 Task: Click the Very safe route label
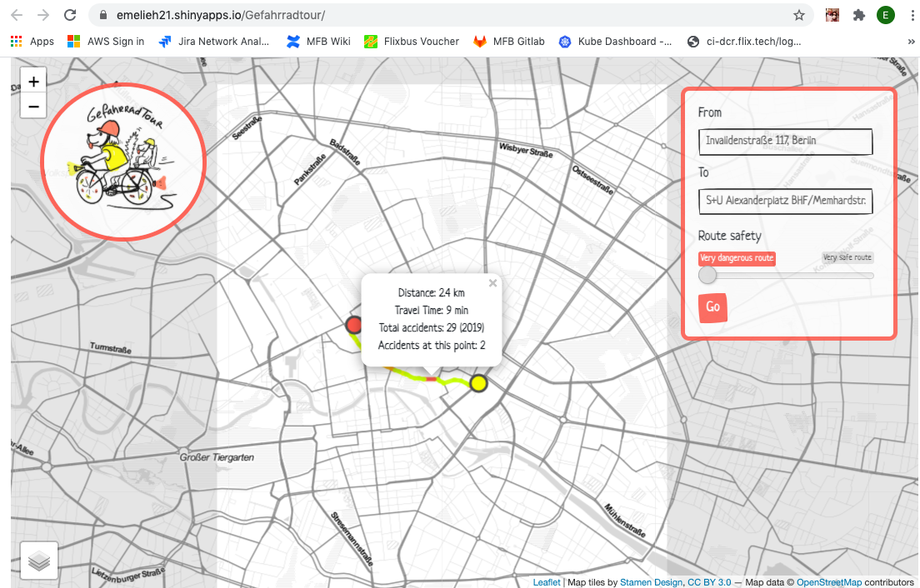pyautogui.click(x=847, y=257)
